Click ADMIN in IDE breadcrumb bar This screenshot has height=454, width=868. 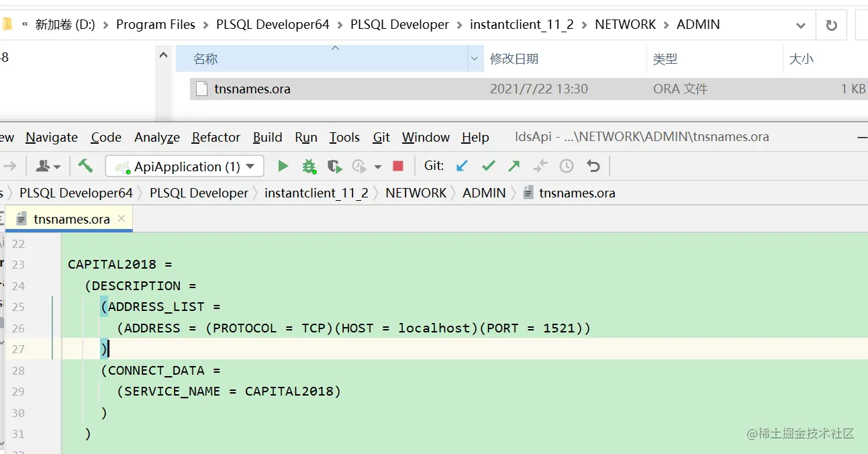coord(484,193)
